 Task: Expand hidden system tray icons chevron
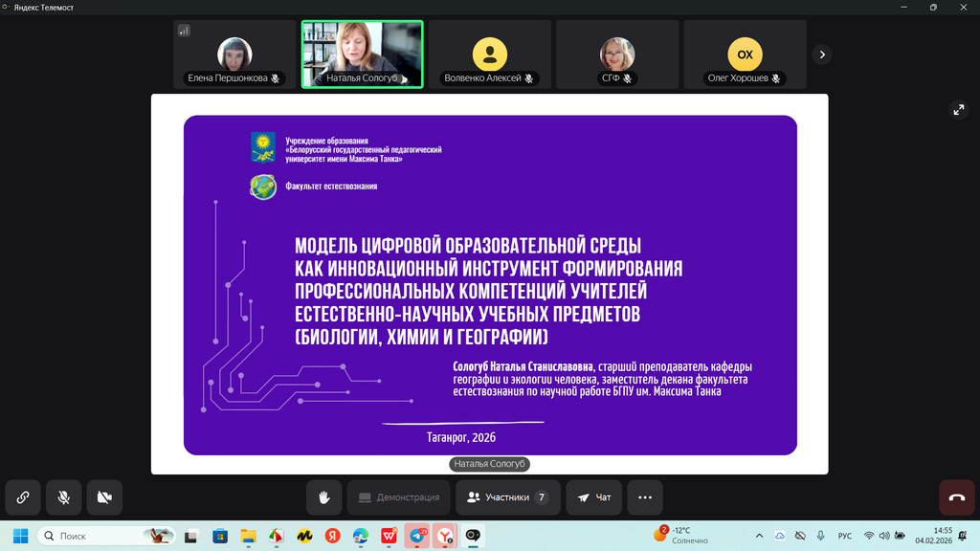[759, 536]
